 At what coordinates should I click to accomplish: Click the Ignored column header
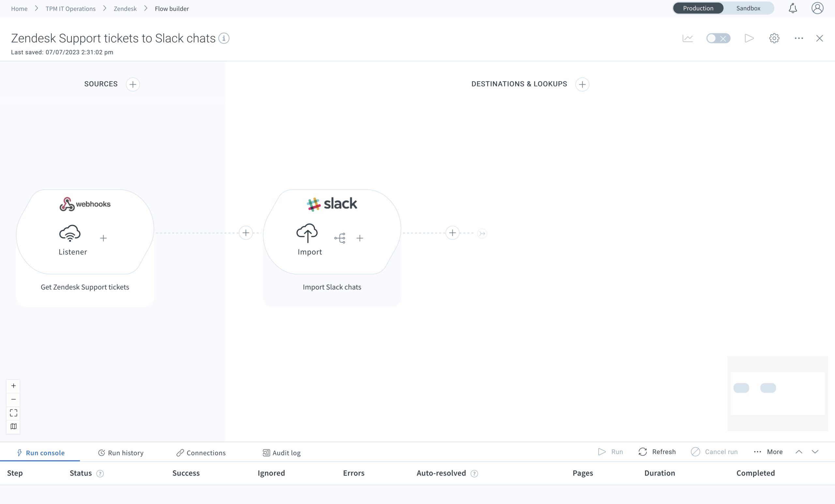[x=271, y=473]
